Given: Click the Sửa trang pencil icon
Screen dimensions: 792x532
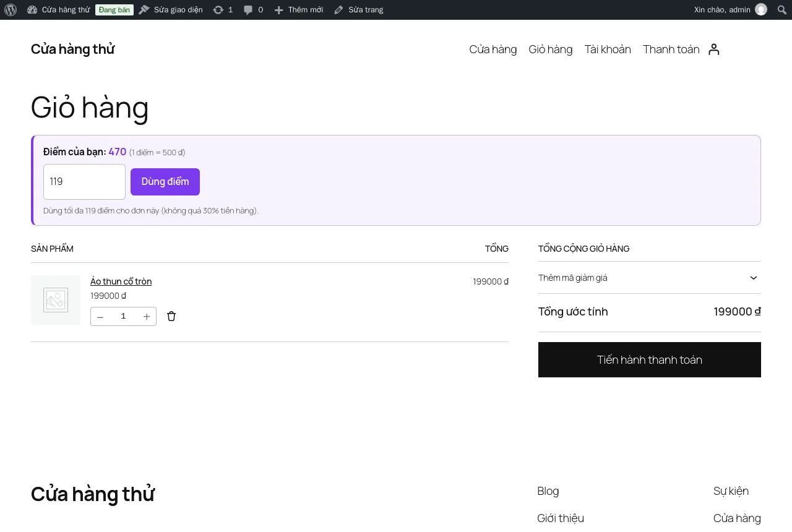Looking at the screenshot, I should (338, 10).
